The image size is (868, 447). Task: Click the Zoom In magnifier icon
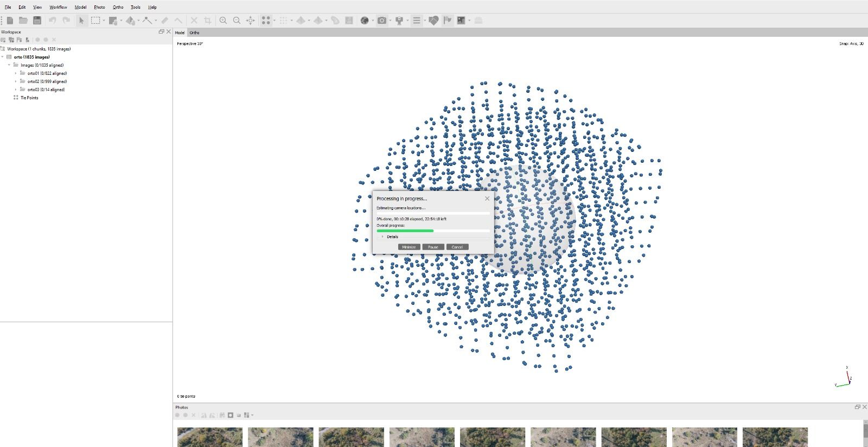(223, 21)
